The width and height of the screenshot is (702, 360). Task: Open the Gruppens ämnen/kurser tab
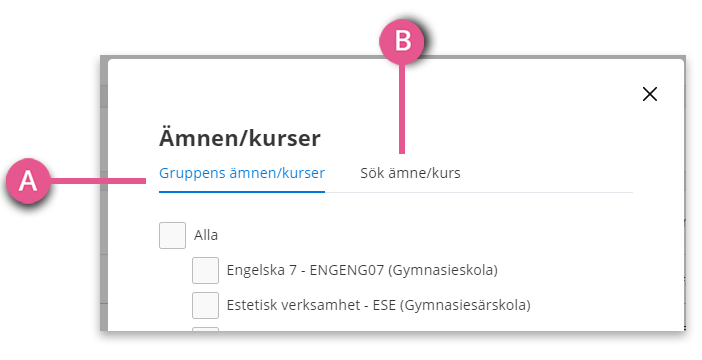click(242, 173)
